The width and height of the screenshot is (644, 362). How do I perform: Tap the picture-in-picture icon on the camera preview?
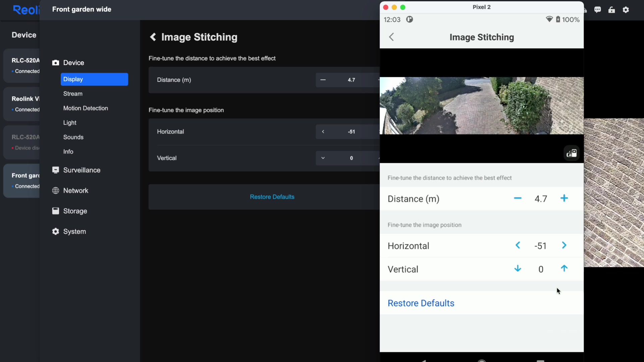point(571,153)
